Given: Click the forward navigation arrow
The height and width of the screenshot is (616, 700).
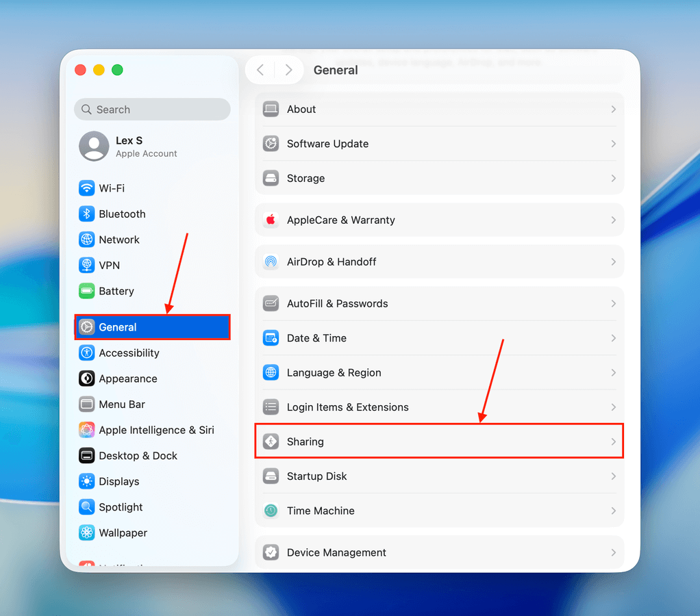Looking at the screenshot, I should [288, 70].
